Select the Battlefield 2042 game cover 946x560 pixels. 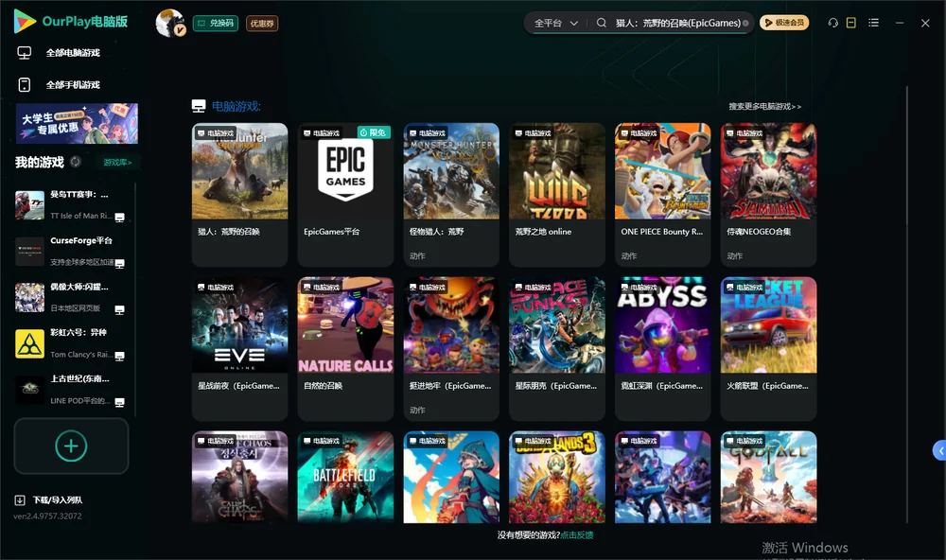345,477
